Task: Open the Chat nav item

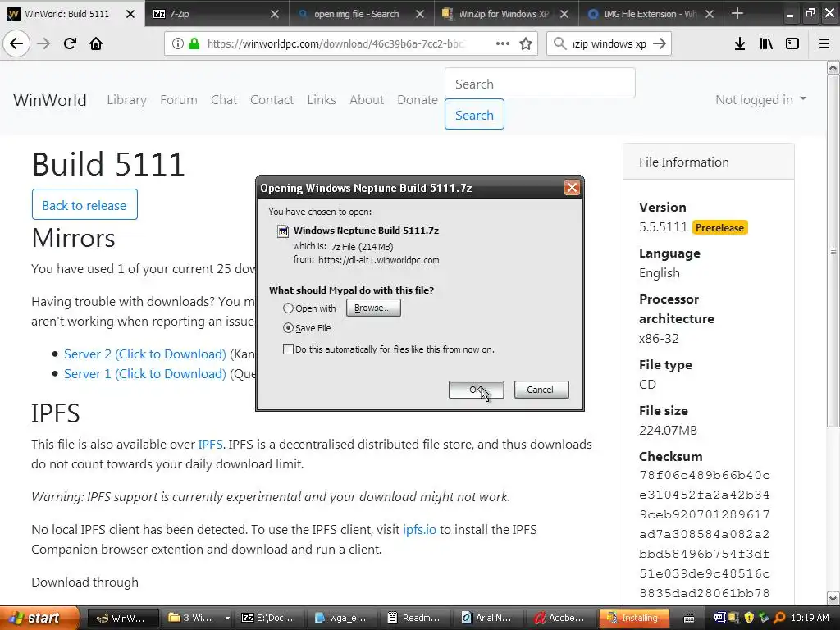Action: pos(224,99)
